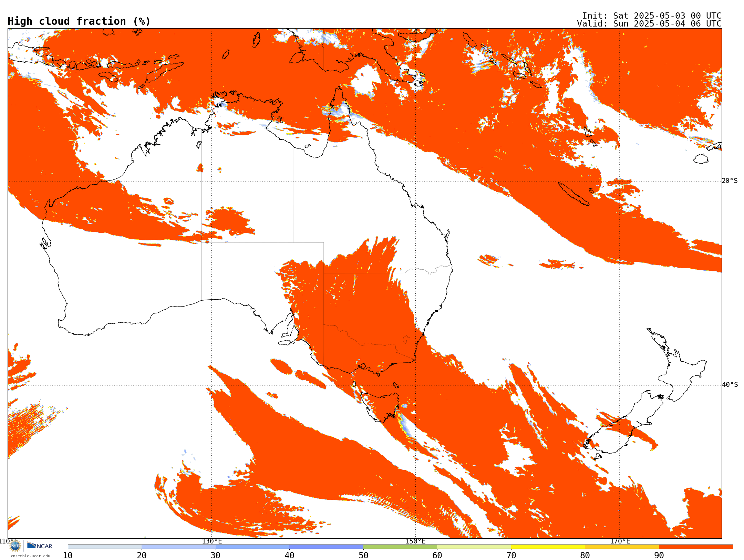Click the colorbar tick label 30

click(x=216, y=556)
